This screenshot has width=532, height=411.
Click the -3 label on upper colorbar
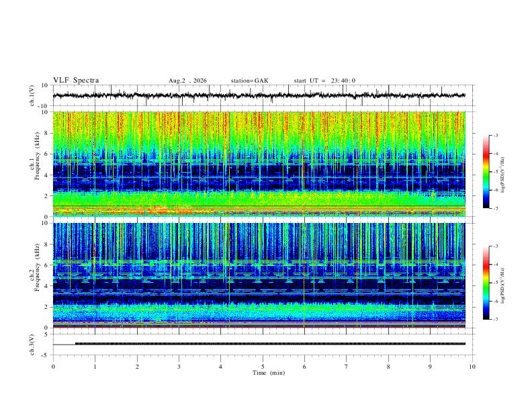[x=495, y=135]
